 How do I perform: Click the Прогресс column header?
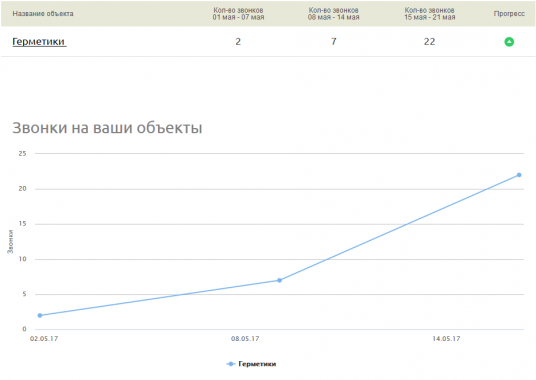pos(509,14)
